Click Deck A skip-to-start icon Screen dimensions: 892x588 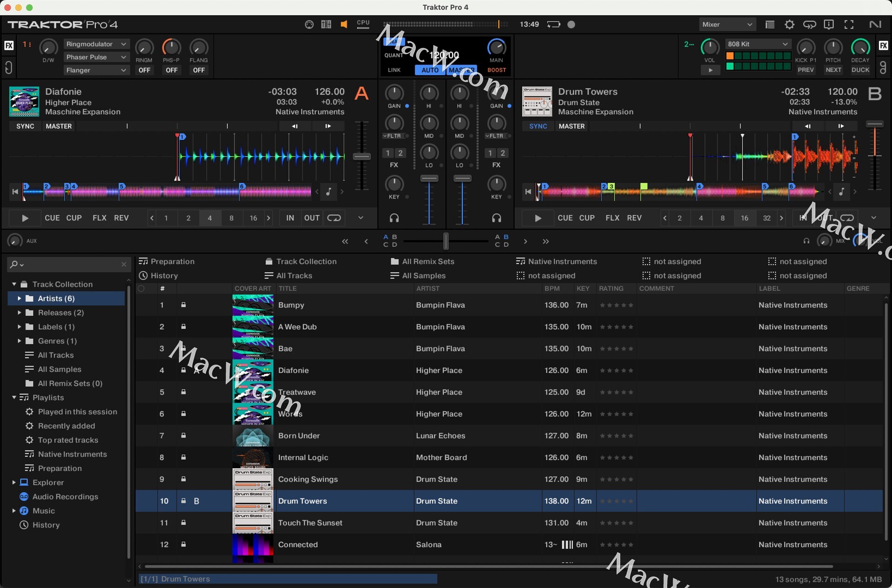[15, 191]
